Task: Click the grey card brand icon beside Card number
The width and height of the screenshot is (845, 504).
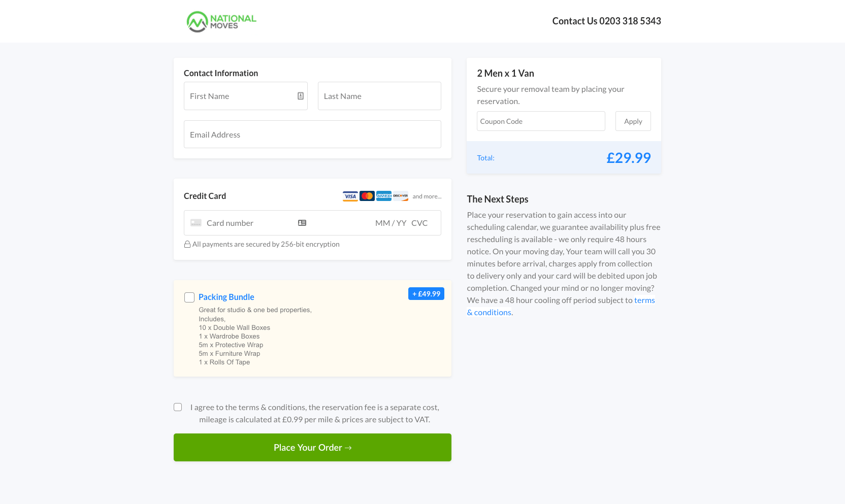Action: tap(196, 223)
